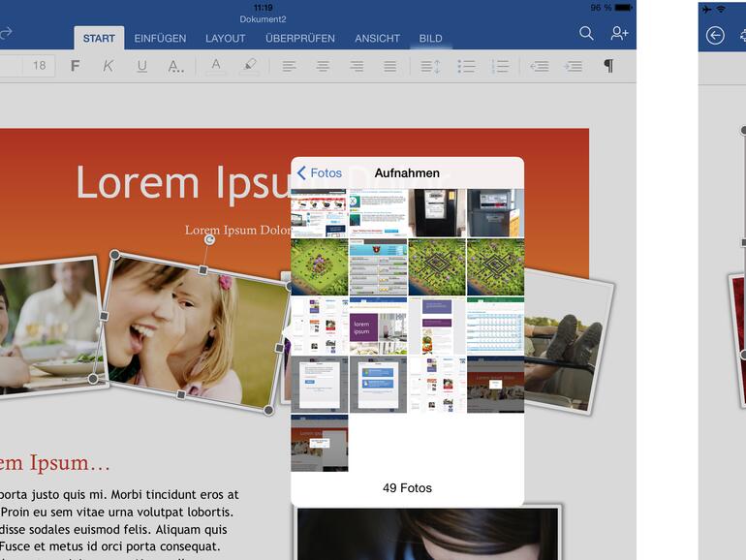Screen dimensions: 746x560
Task: Open the text formatting options (A...)
Action: tap(175, 66)
